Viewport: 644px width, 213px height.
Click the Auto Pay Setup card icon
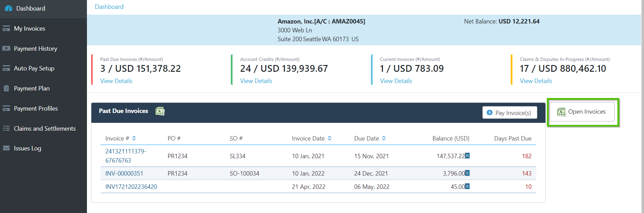(x=6, y=68)
